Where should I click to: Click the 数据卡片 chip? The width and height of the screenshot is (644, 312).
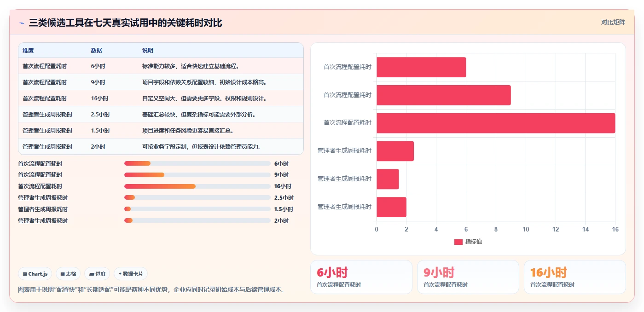131,274
